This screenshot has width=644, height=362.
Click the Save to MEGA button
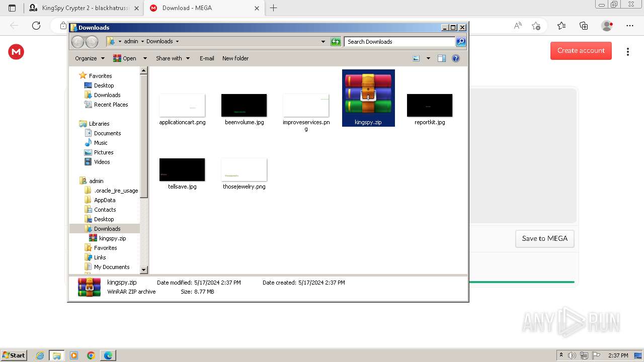pyautogui.click(x=545, y=238)
